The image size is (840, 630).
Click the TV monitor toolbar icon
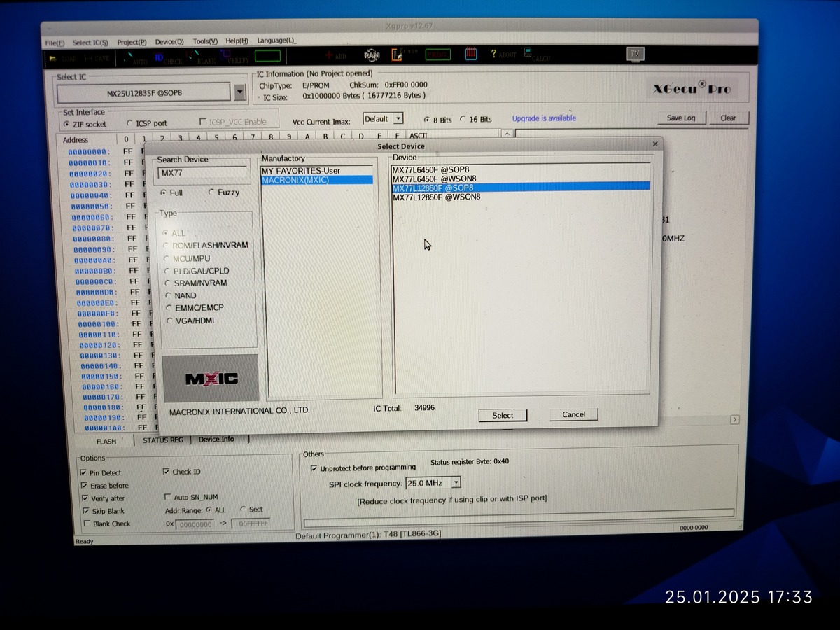635,54
